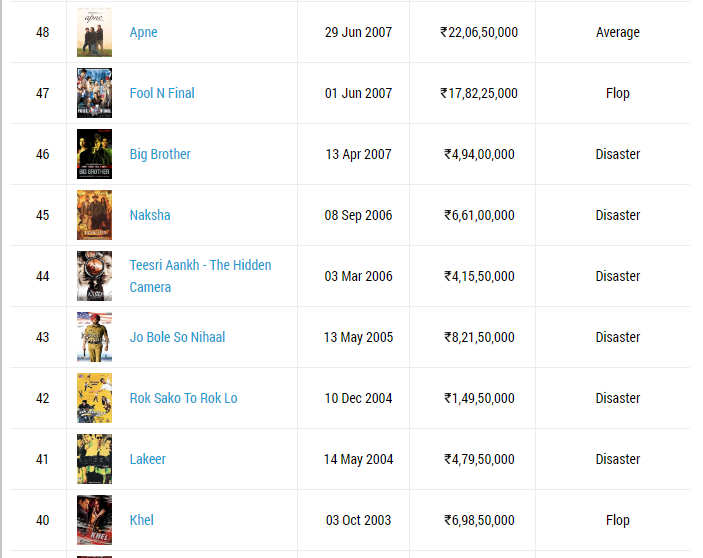Image resolution: width=703 pixels, height=558 pixels.
Task: Click the Khel poster thumbnail
Action: [94, 520]
